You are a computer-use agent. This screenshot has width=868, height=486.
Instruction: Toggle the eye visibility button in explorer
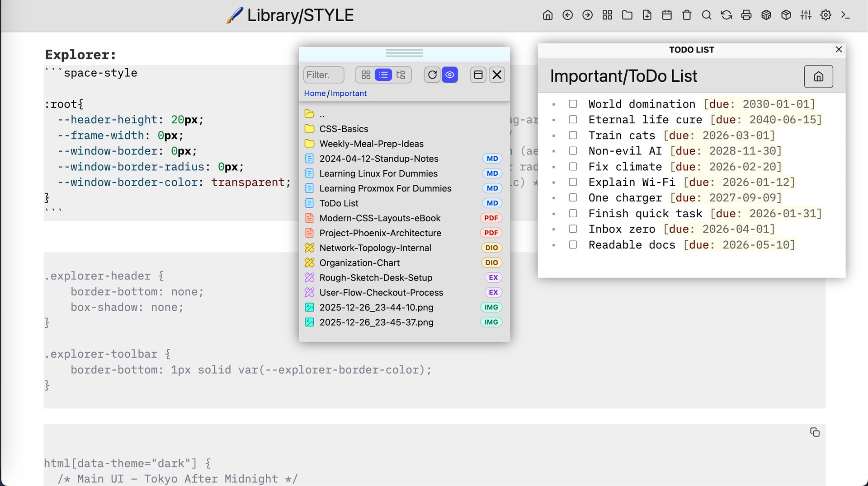coord(450,75)
